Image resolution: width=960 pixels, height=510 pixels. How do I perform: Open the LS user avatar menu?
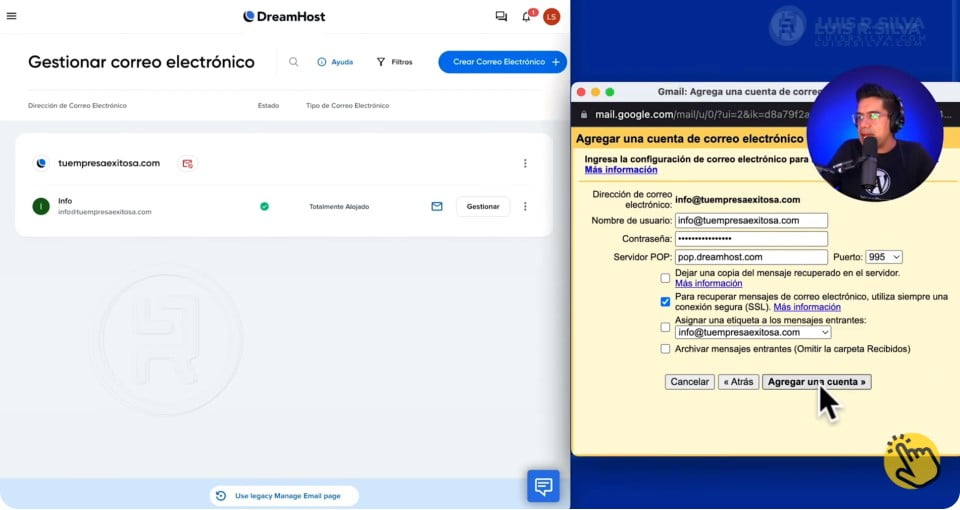point(551,17)
